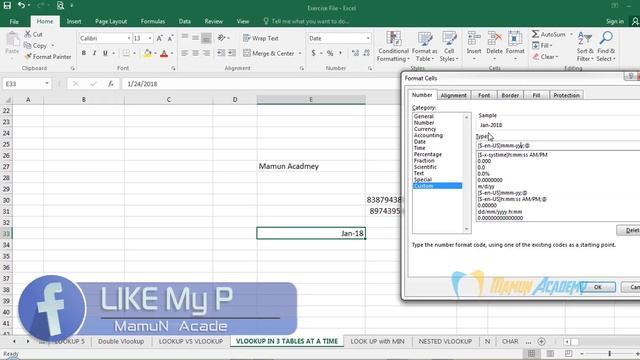The height and width of the screenshot is (360, 640).
Task: Click the Insert cells icon
Action: [x=474, y=39]
